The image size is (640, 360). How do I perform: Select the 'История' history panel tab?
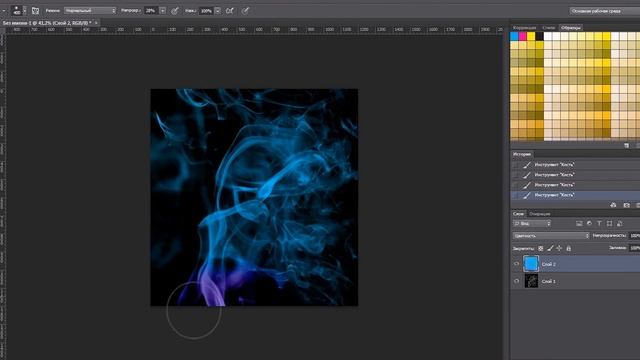pyautogui.click(x=522, y=154)
